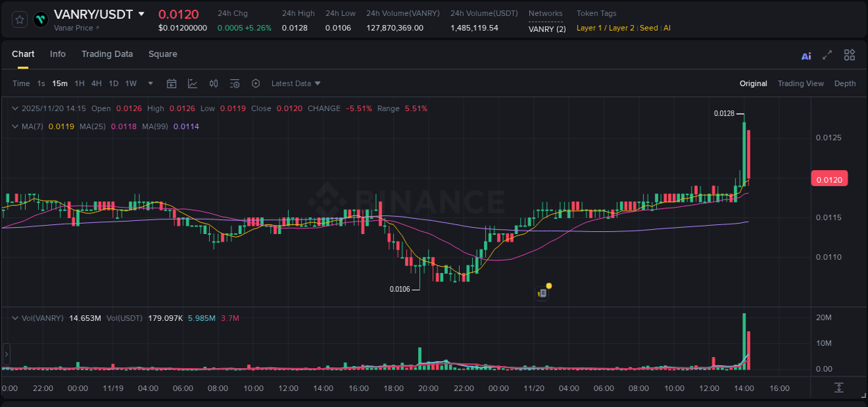Screen dimensions: 868x407
Task: Select the 1H timeframe interval
Action: tap(79, 83)
